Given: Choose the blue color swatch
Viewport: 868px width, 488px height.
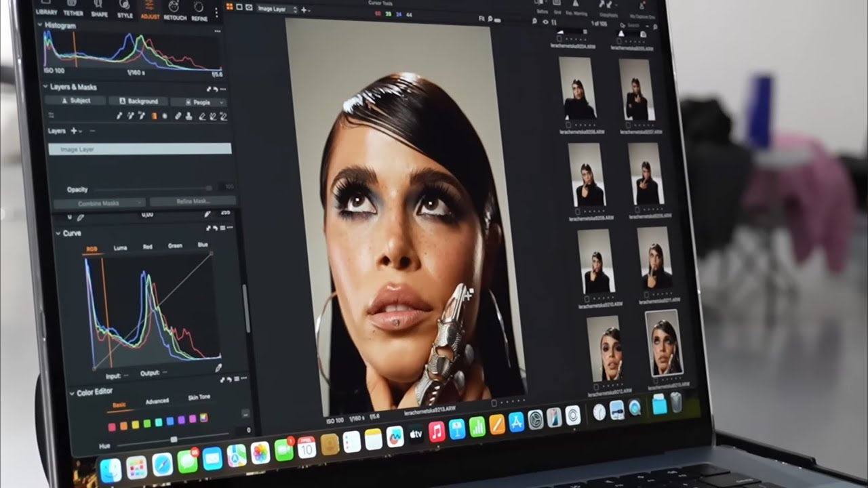Looking at the screenshot, I should point(170,422).
